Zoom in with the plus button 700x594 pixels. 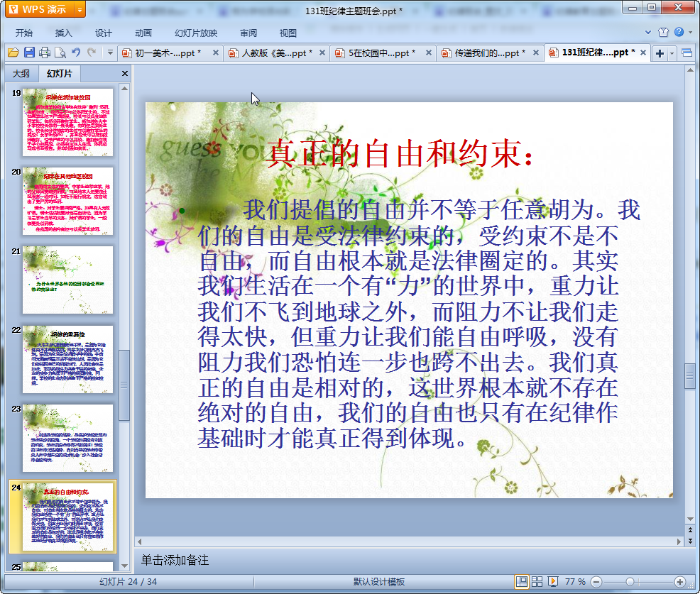[x=680, y=581]
